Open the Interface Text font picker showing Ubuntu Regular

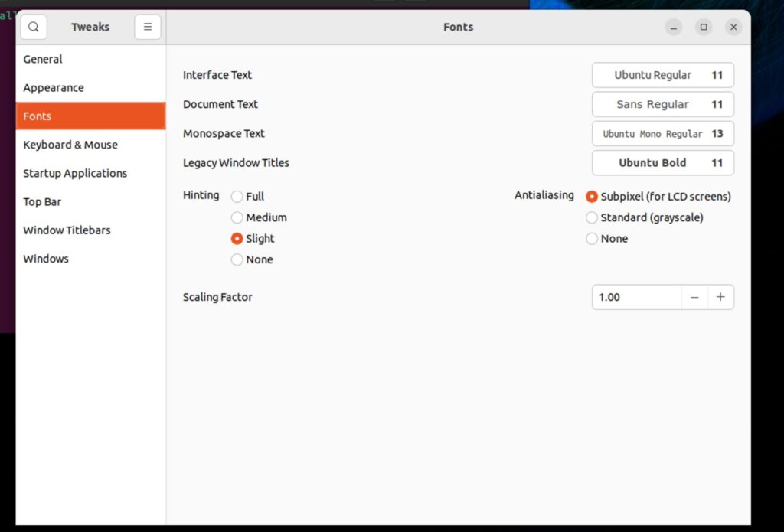(662, 75)
